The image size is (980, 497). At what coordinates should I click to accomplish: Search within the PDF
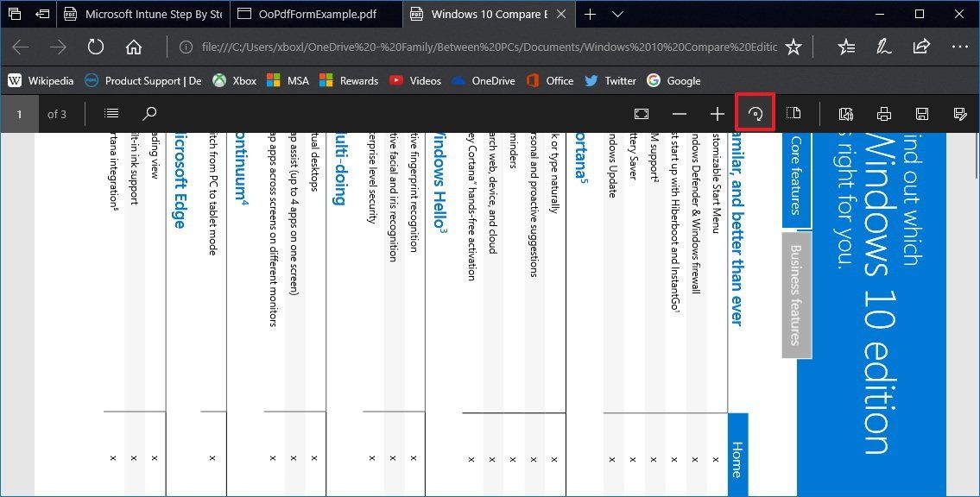click(149, 114)
